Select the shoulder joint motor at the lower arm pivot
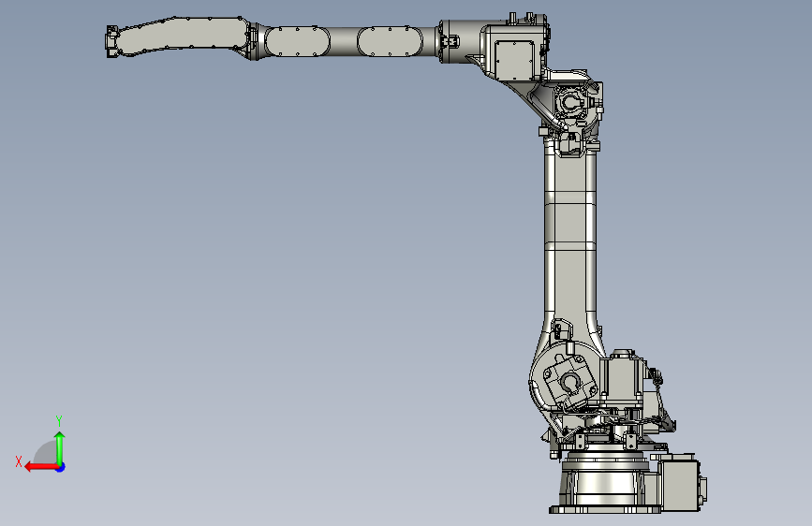Image resolution: width=812 pixels, height=526 pixels. (x=569, y=382)
